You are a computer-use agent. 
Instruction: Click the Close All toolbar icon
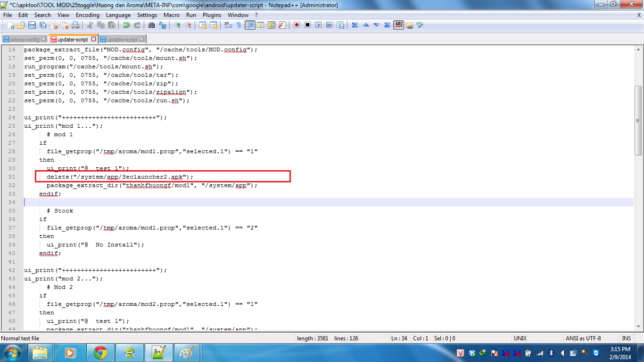click(65, 25)
